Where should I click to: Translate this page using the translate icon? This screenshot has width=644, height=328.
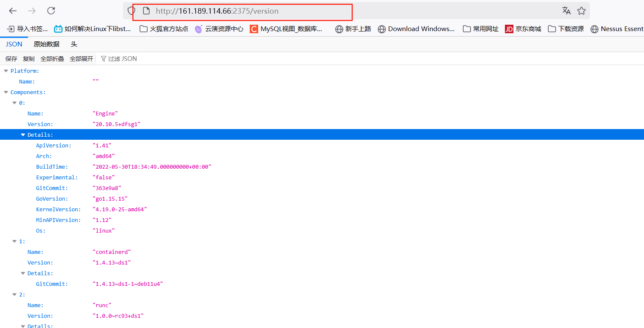(566, 11)
